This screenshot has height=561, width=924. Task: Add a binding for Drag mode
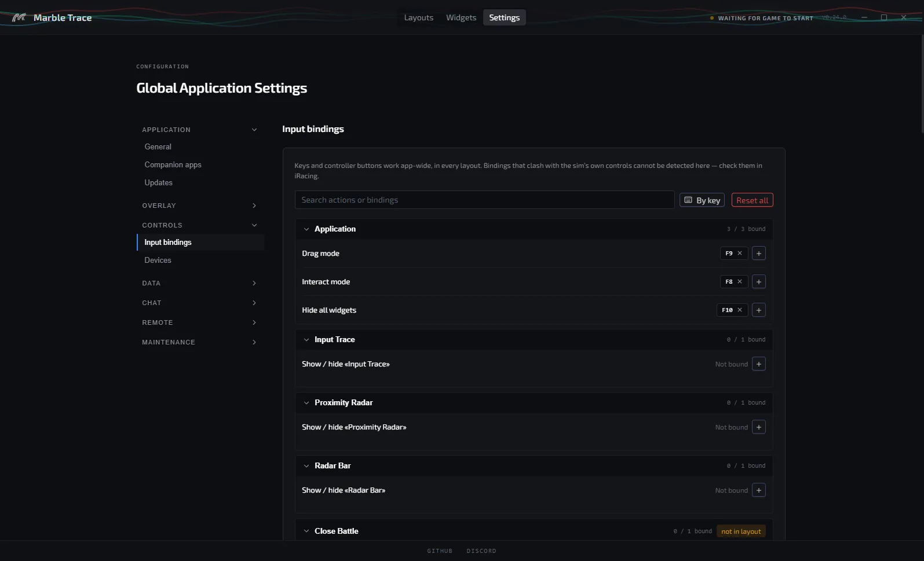(759, 253)
